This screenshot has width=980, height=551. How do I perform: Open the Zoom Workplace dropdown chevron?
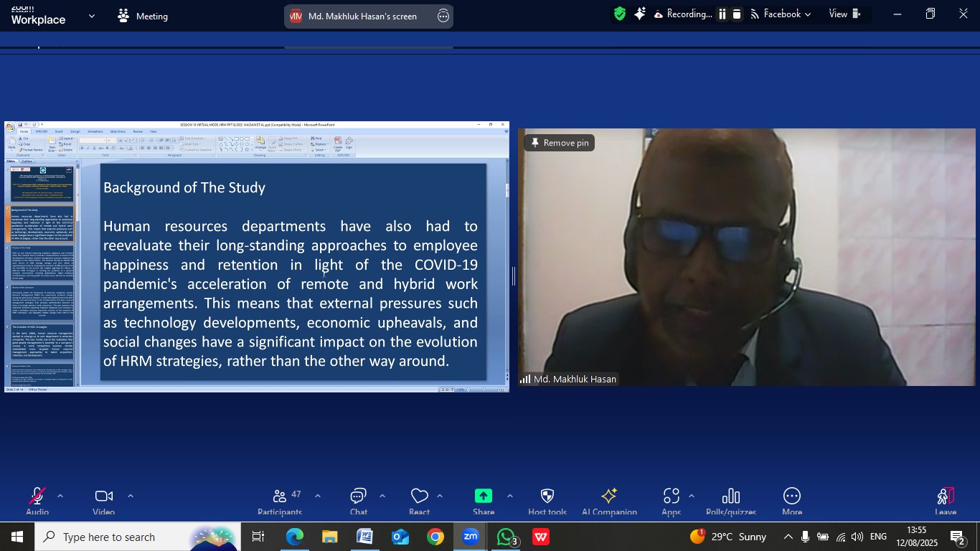[x=91, y=16]
